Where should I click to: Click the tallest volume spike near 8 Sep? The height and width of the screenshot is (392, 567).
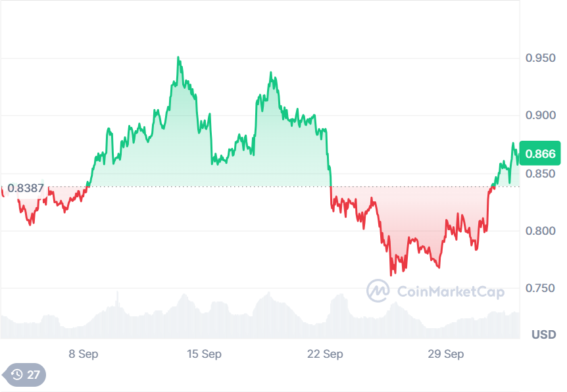[118, 292]
